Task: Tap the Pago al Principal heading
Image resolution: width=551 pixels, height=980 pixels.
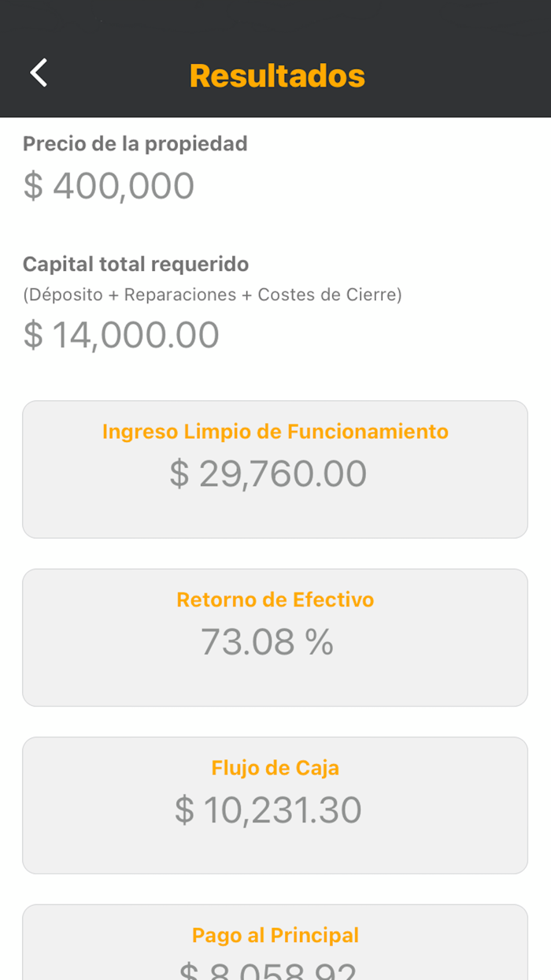Action: [x=275, y=935]
